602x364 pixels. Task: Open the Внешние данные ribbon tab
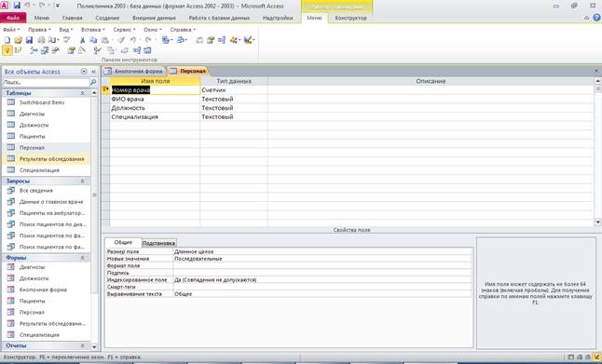pos(154,18)
